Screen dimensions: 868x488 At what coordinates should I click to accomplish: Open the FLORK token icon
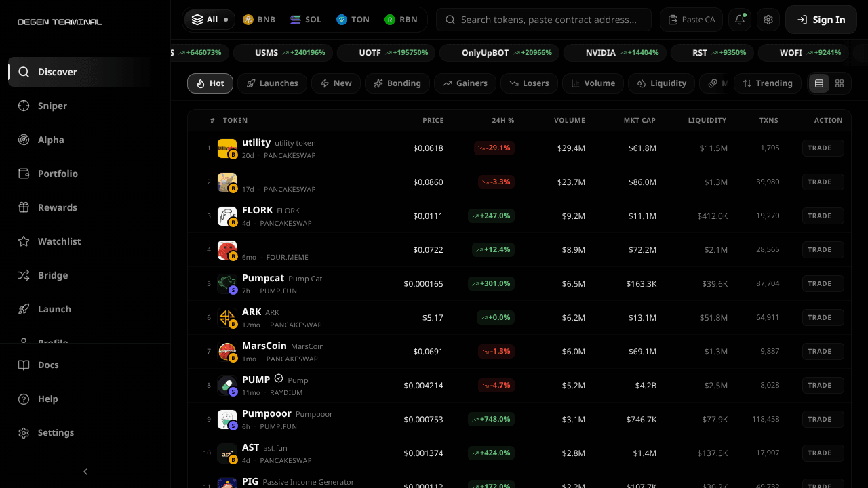pos(227,216)
